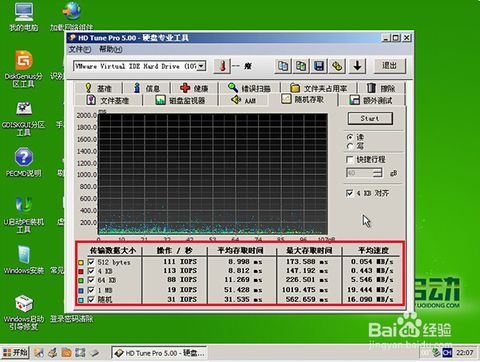
Task: Select the 写 radio button
Action: coord(350,146)
